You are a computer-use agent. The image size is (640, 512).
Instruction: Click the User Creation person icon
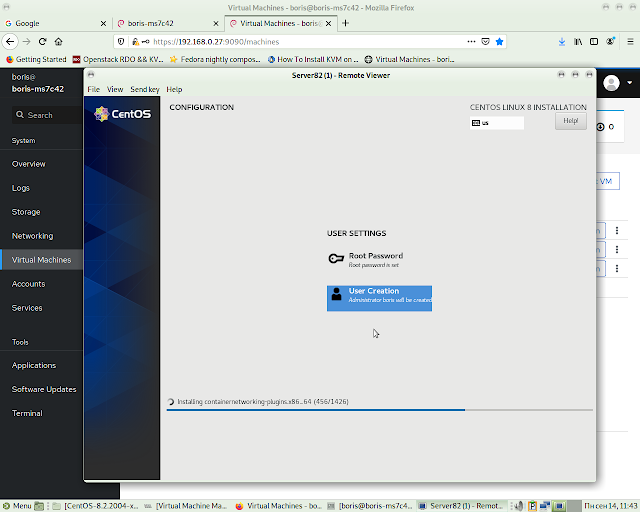[337, 294]
